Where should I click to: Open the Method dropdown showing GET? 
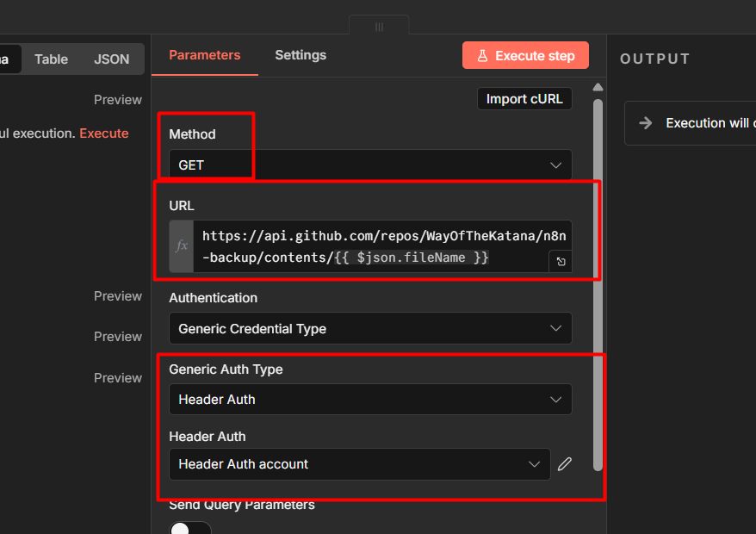(370, 165)
